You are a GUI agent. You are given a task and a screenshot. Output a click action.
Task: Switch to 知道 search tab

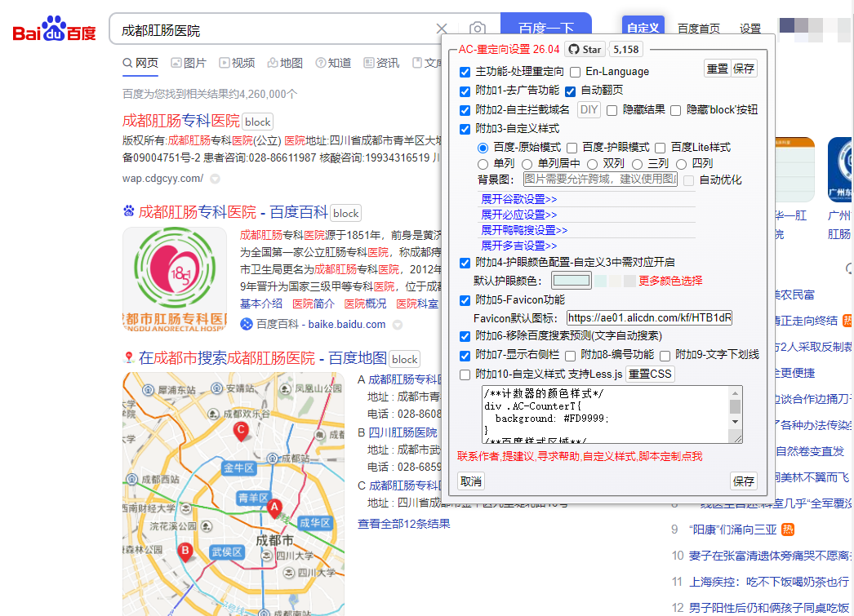pyautogui.click(x=333, y=63)
